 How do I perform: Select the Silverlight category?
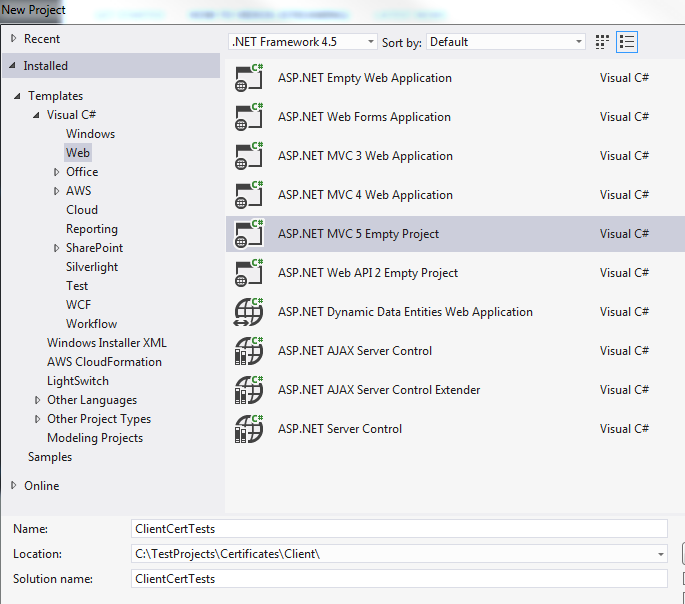(x=92, y=267)
